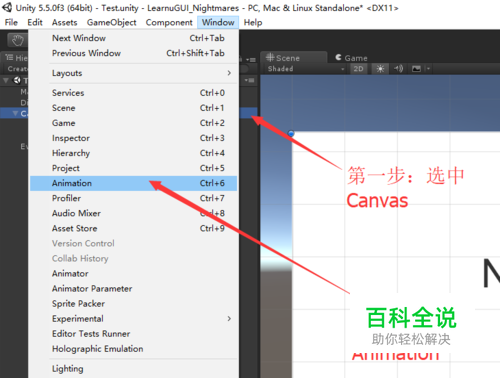This screenshot has width=500, height=378.
Task: Open the Edit menu
Action: pos(35,22)
